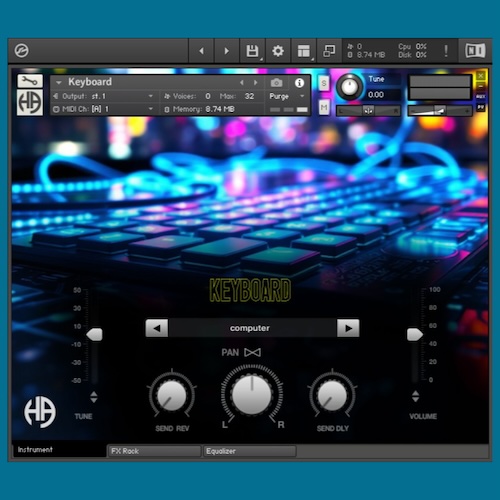Click the exclamation panic button
The height and width of the screenshot is (500, 500).
446,51
